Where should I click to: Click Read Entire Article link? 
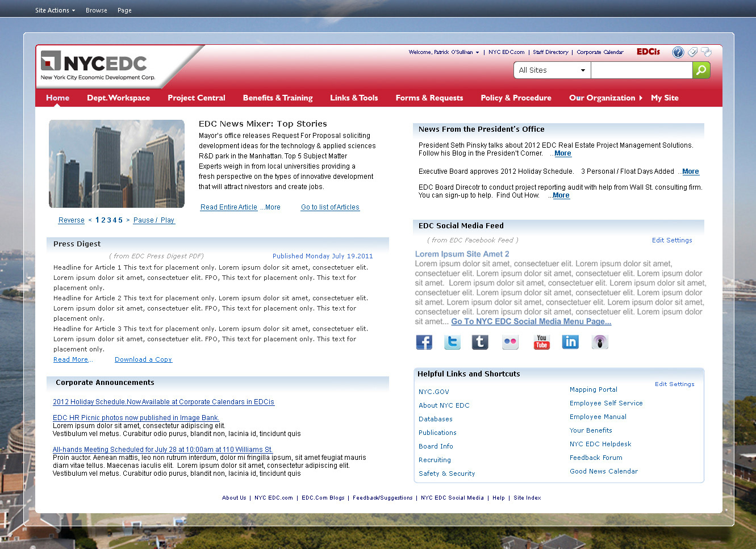229,207
